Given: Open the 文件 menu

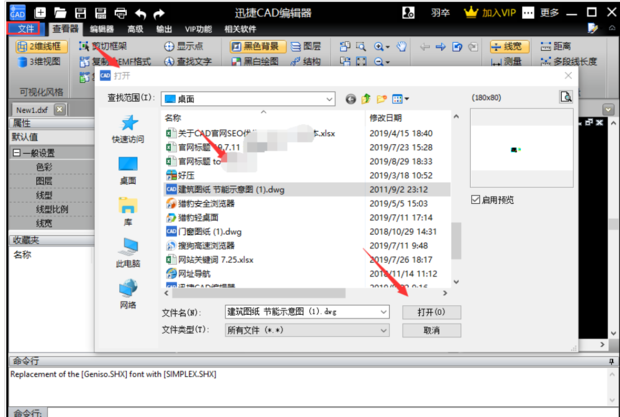Looking at the screenshot, I should [24, 28].
